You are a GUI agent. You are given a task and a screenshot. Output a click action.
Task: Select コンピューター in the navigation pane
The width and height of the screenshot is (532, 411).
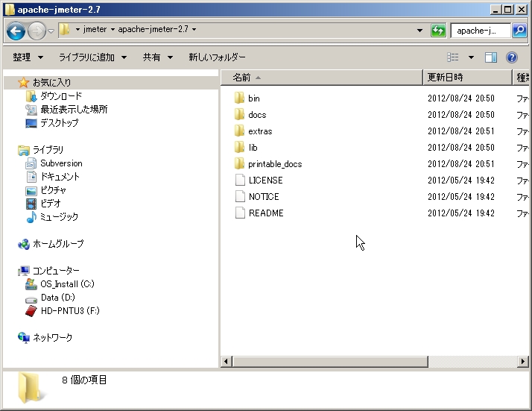click(56, 270)
